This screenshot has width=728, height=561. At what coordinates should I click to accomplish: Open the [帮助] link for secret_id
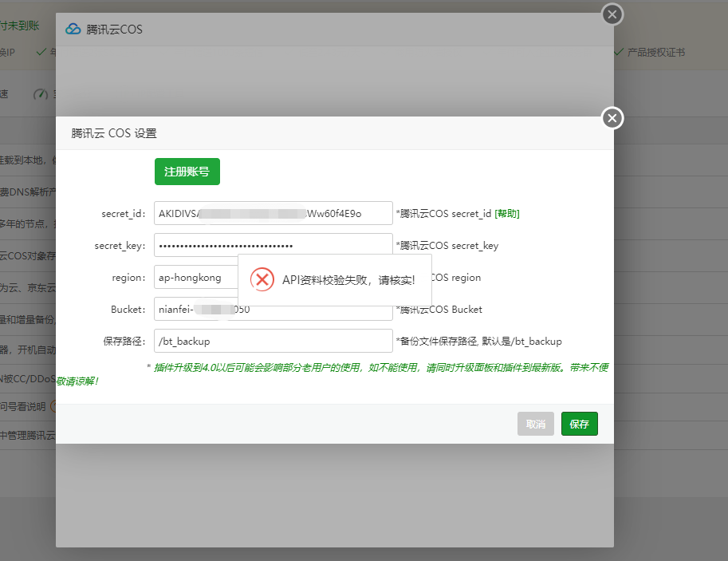pyautogui.click(x=507, y=214)
